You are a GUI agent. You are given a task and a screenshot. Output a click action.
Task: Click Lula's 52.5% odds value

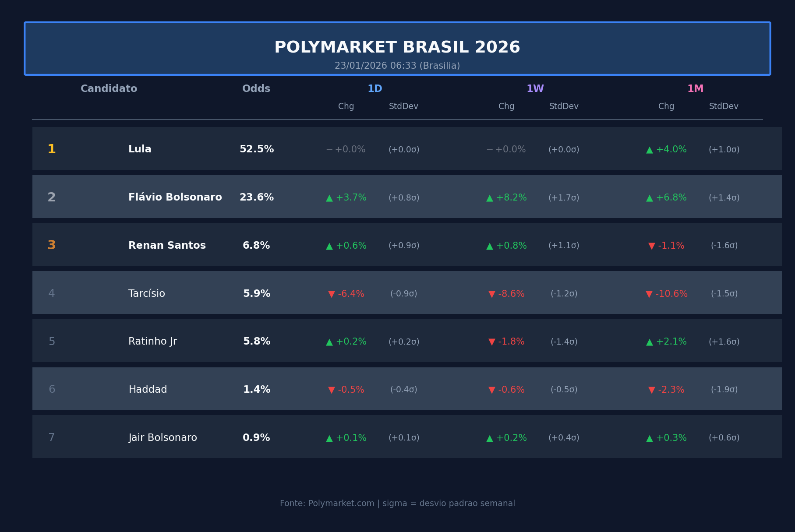(x=257, y=149)
